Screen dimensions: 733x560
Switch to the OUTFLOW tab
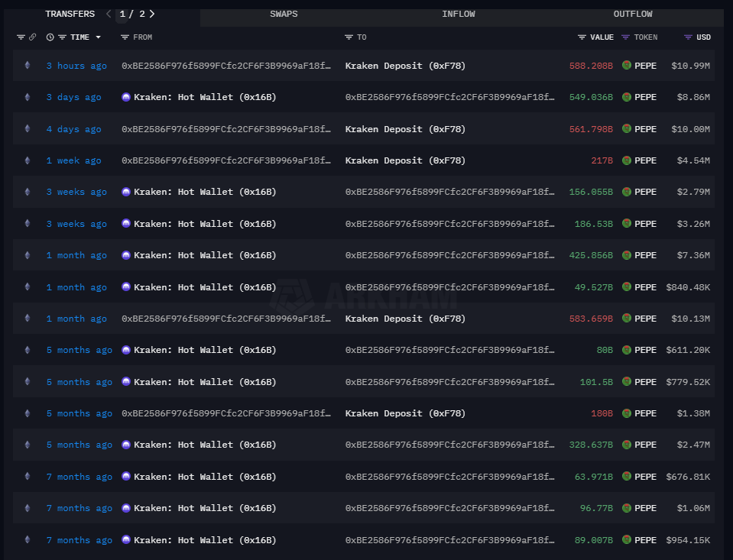[x=633, y=14]
